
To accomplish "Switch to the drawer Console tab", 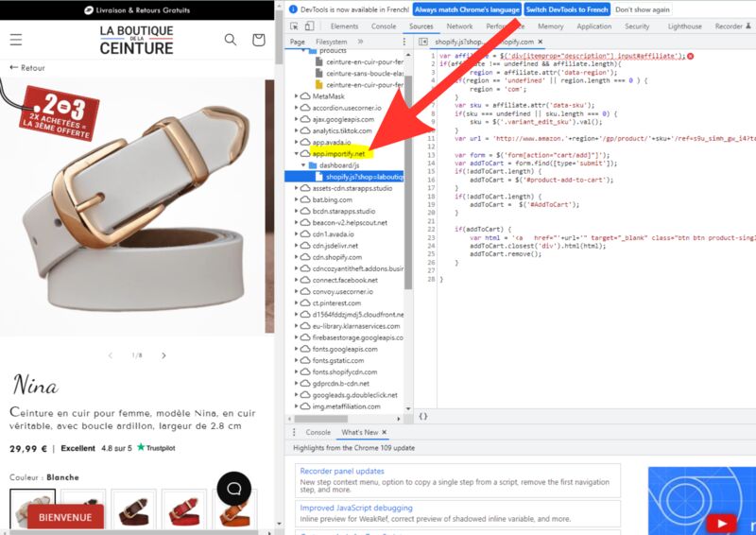I will pyautogui.click(x=318, y=432).
